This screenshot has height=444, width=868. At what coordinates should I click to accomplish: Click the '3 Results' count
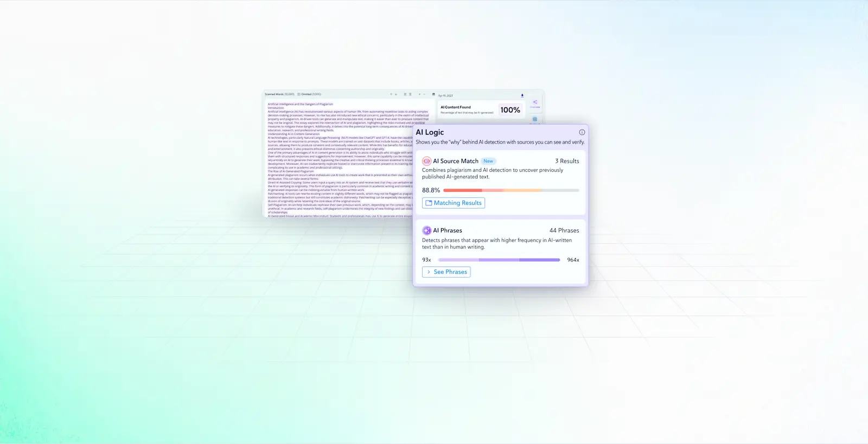567,161
